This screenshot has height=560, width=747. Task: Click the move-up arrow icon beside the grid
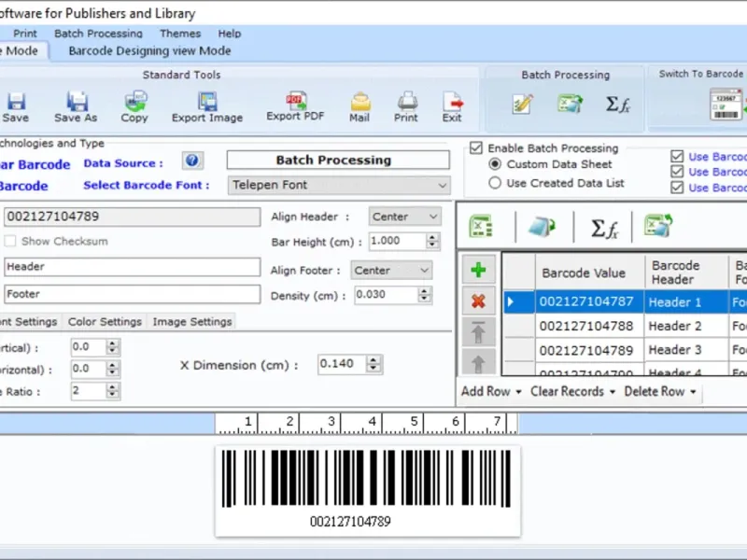click(x=478, y=363)
